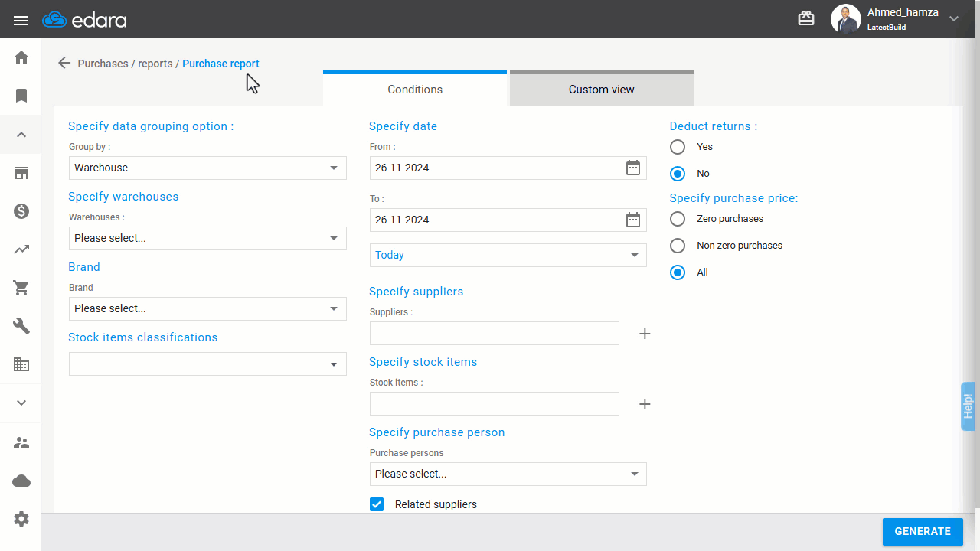Image resolution: width=980 pixels, height=551 pixels.
Task: Open the Today date range dropdown
Action: click(x=508, y=255)
